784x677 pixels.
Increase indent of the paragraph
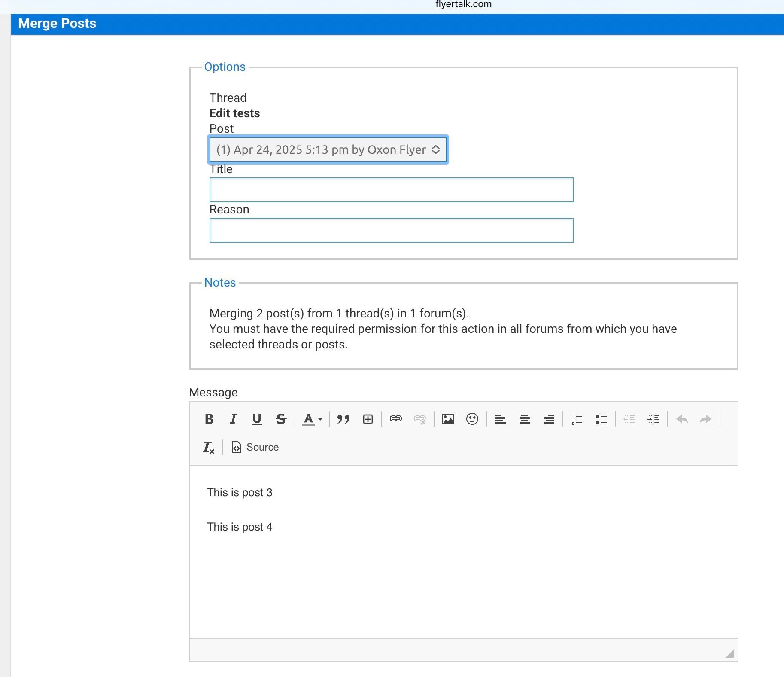(x=653, y=419)
